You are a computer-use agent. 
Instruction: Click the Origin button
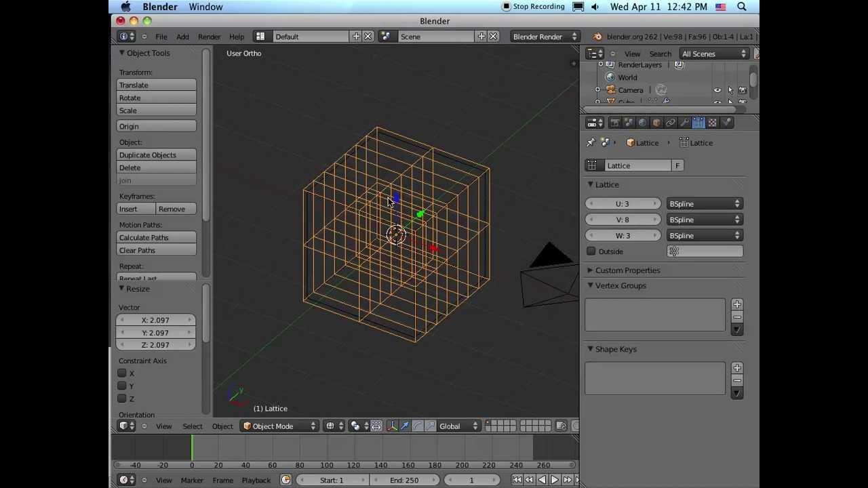tap(157, 127)
